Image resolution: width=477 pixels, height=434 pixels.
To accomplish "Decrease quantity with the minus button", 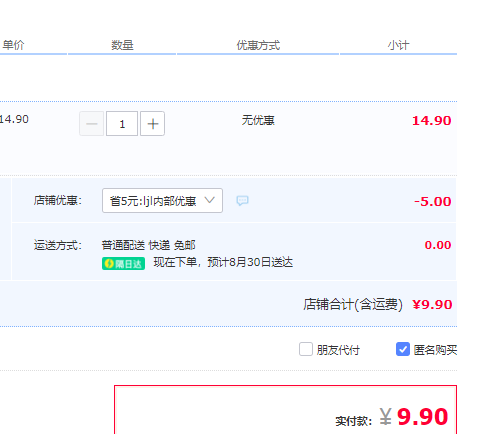I will [x=91, y=124].
